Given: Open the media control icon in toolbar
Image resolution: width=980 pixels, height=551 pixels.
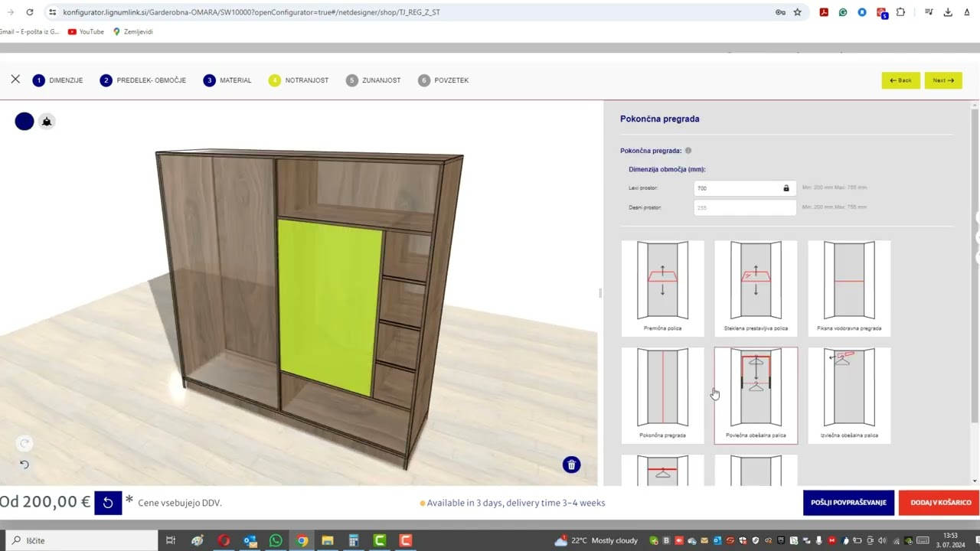Looking at the screenshot, I should (x=929, y=12).
